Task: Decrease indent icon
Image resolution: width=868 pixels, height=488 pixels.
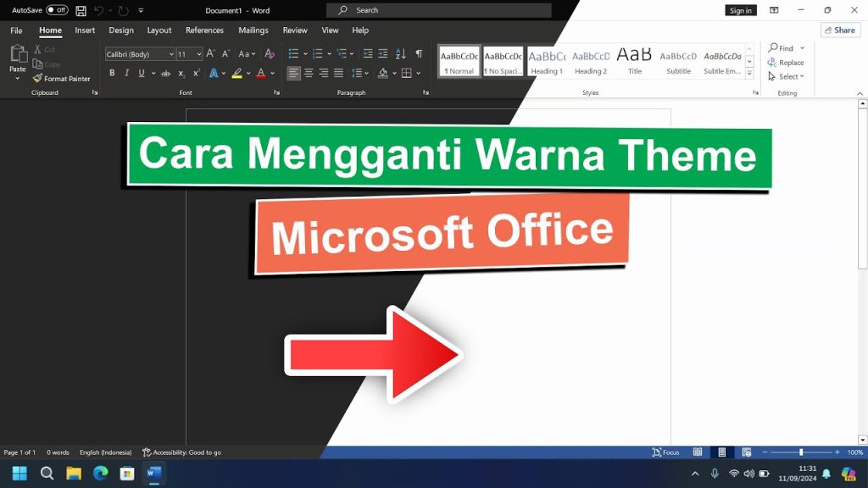Action: (x=368, y=53)
